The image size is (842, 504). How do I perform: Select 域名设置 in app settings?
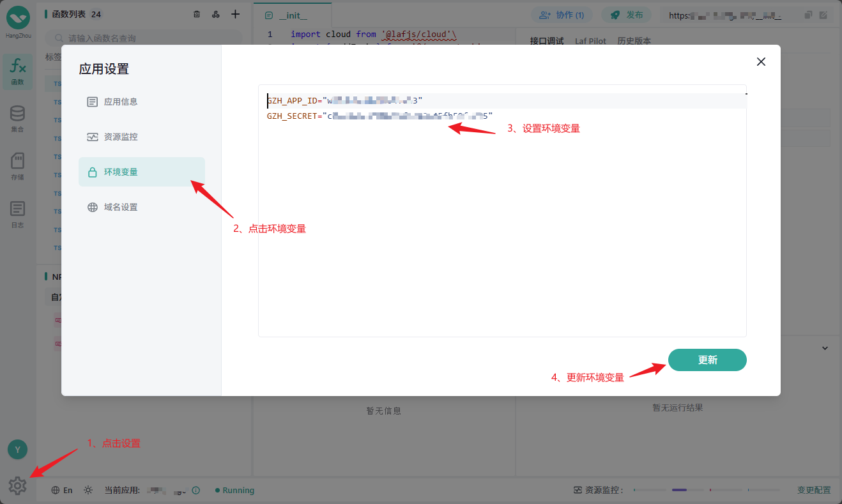coord(142,207)
